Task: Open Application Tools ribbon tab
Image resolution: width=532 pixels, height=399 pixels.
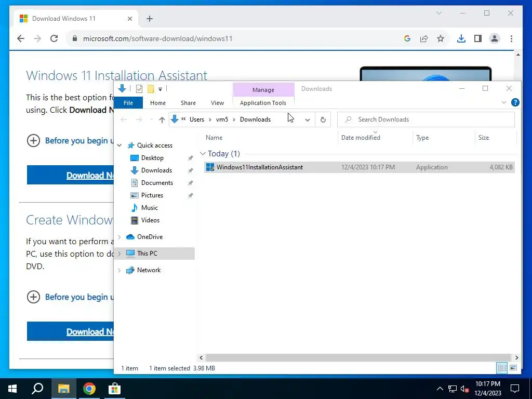Action: tap(263, 103)
